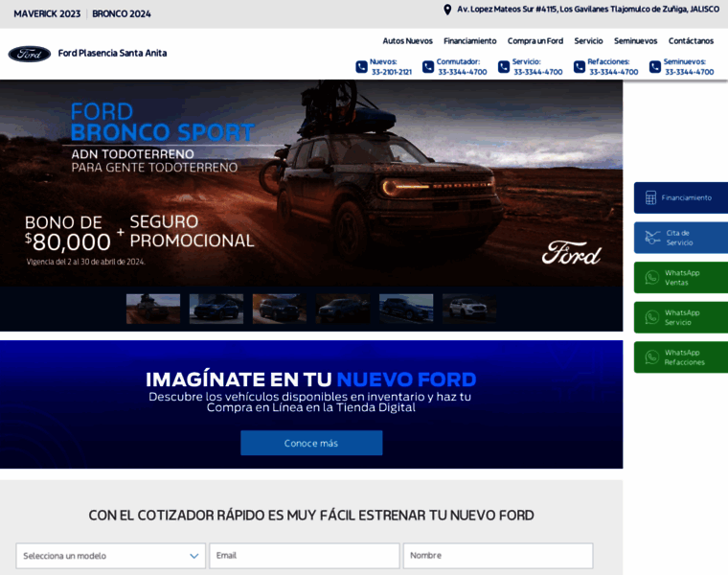
Task: Open the Seminuevos nav menu
Action: 635,41
